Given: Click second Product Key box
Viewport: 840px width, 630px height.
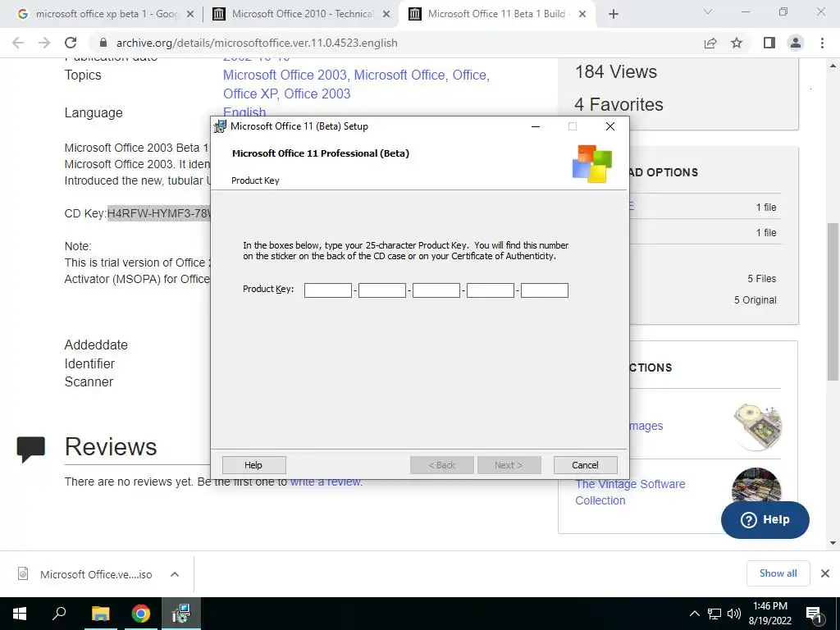Looking at the screenshot, I should point(382,290).
